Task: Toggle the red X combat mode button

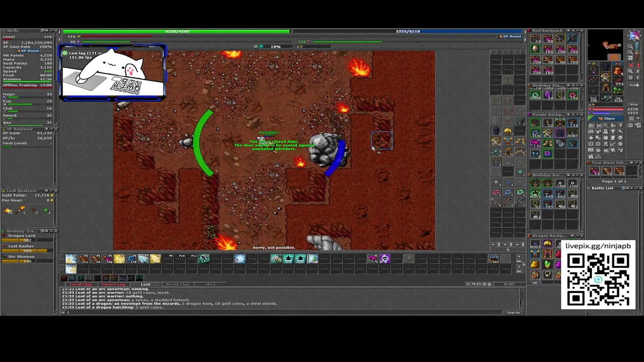Action: [630, 65]
